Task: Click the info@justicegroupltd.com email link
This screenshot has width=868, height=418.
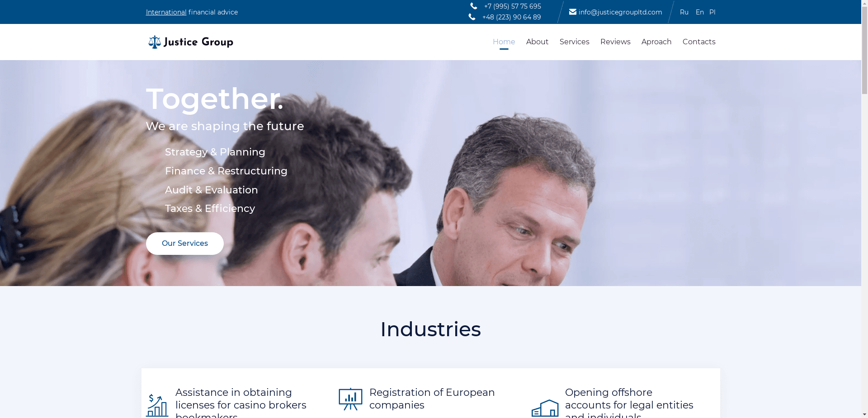Action: pyautogui.click(x=620, y=12)
